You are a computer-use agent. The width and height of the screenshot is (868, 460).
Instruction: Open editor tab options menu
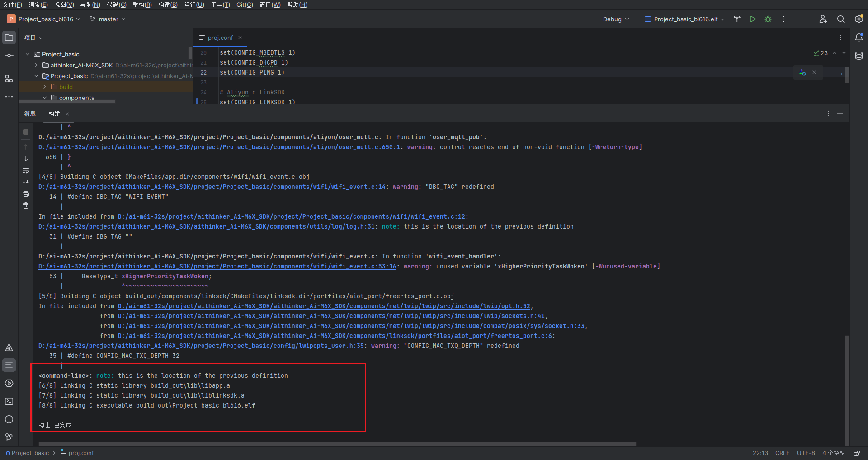[841, 38]
